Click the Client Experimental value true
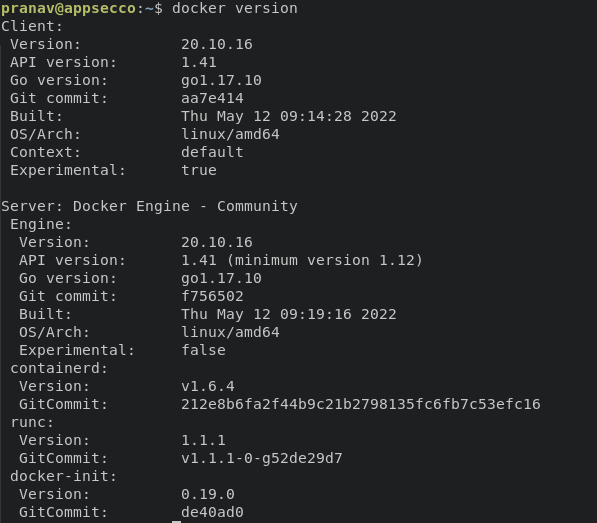 [199, 170]
